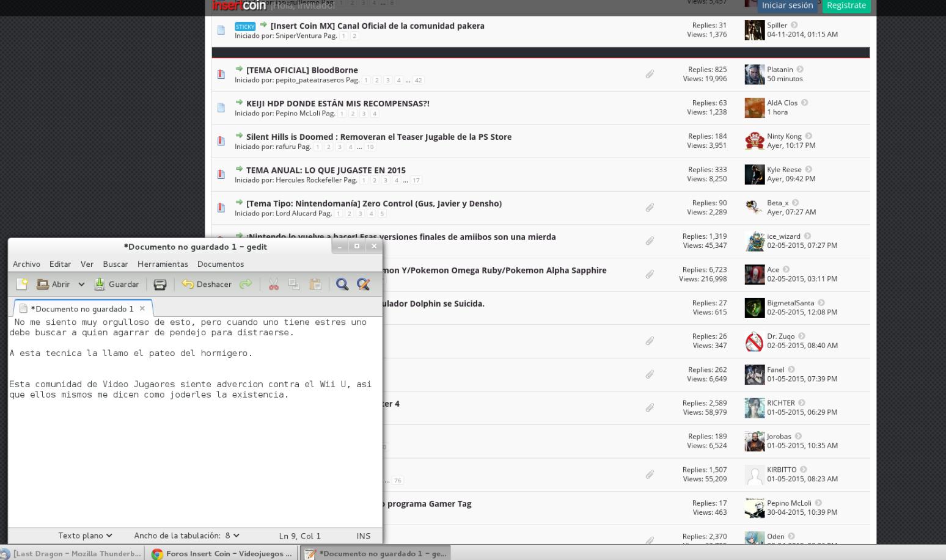
Task: Expand the Abrir recent files arrow
Action: click(81, 284)
